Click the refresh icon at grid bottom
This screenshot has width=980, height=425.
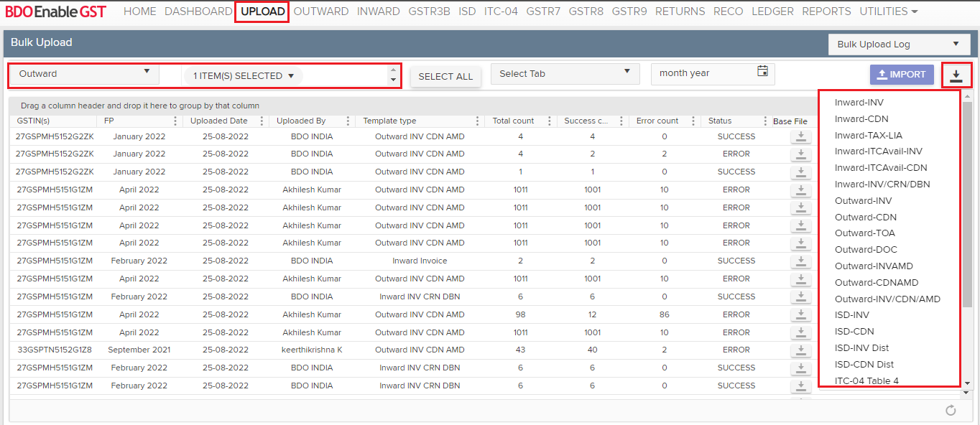click(951, 410)
